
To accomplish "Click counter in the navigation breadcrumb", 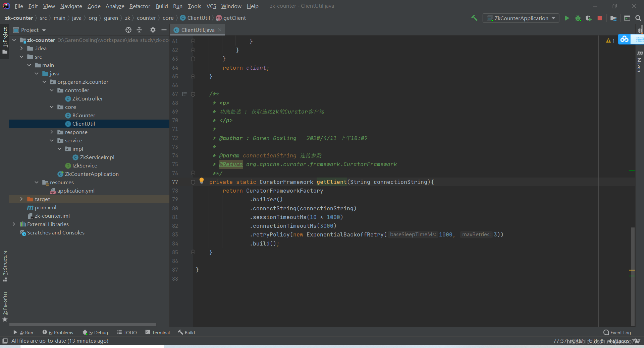I will click(x=146, y=18).
